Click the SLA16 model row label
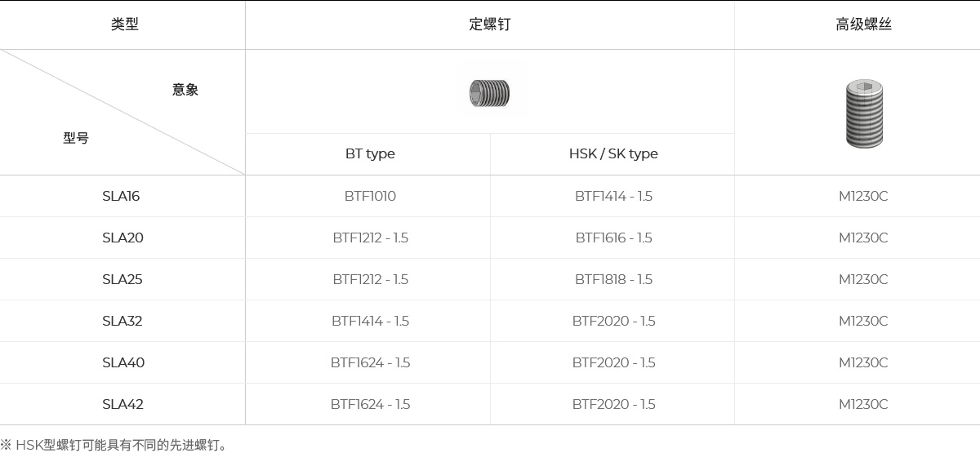Viewport: 980px width, 453px height. click(121, 196)
